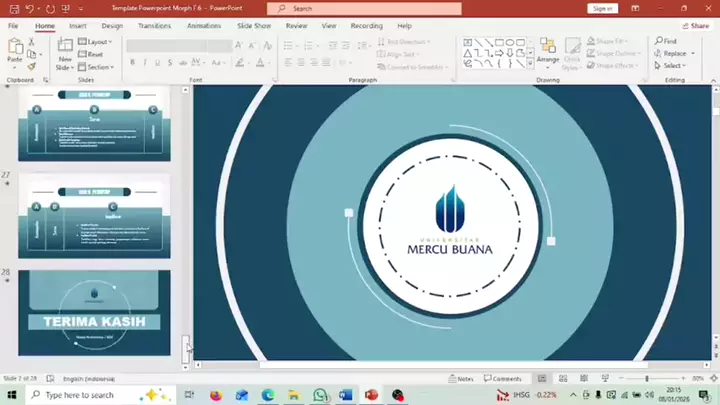Image resolution: width=720 pixels, height=405 pixels.
Task: Open WhatsApp from the taskbar
Action: coord(320,395)
